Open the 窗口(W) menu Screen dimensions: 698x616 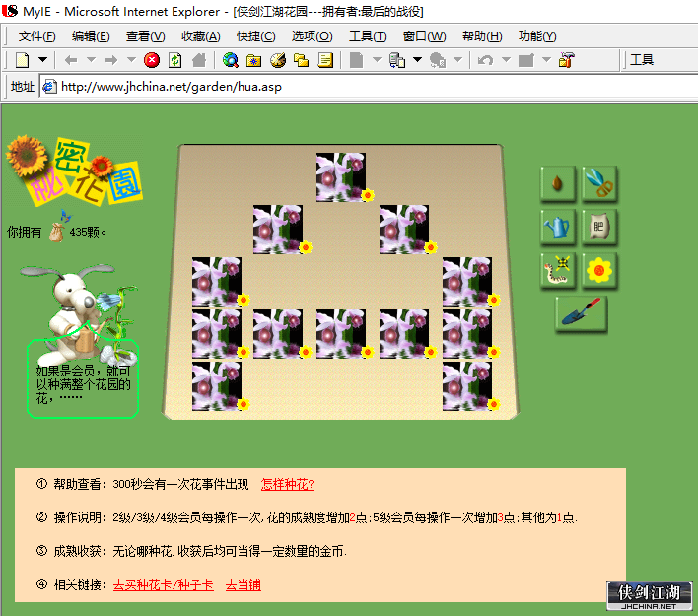point(424,36)
